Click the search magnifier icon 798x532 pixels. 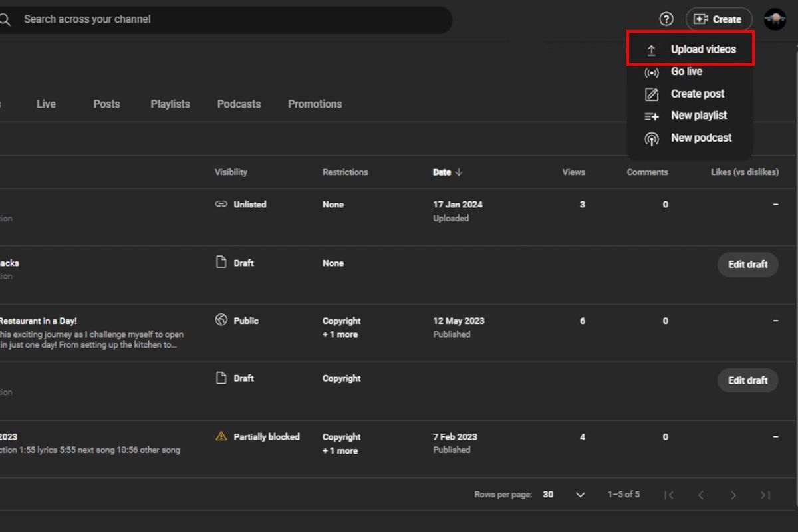click(5, 19)
